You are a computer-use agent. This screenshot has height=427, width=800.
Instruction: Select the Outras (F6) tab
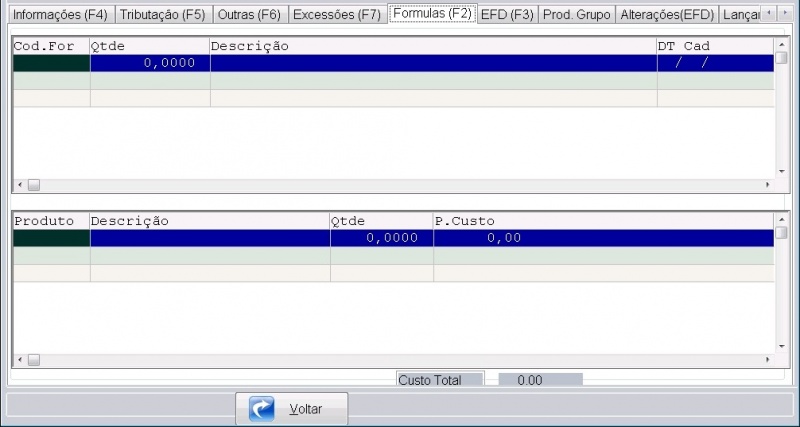click(249, 15)
